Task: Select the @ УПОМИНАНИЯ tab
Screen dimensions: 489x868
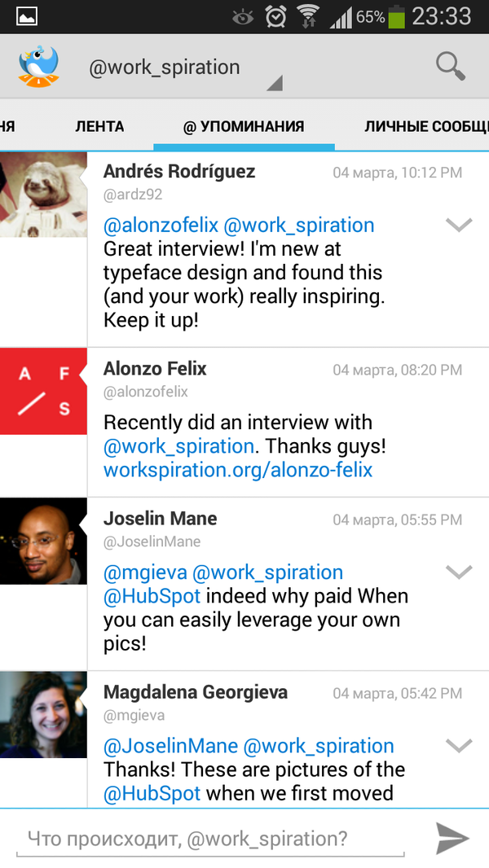Action: pyautogui.click(x=244, y=126)
